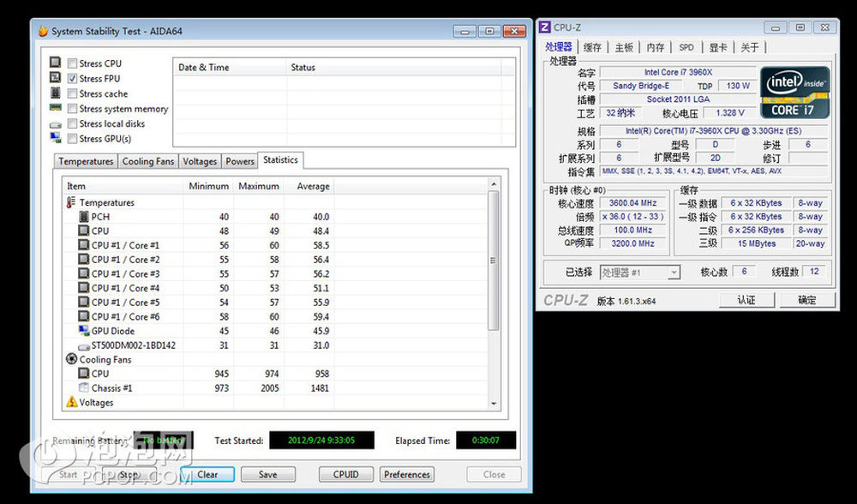Open the 缓存 tab in CPU-Z
Image resolution: width=857 pixels, height=504 pixels.
(592, 47)
